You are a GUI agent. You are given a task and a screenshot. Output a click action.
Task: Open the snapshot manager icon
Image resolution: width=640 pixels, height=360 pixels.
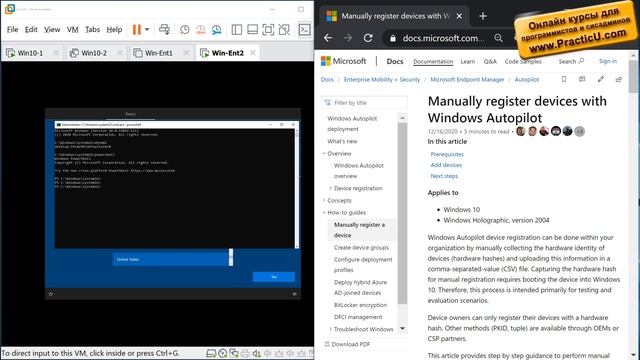click(216, 29)
